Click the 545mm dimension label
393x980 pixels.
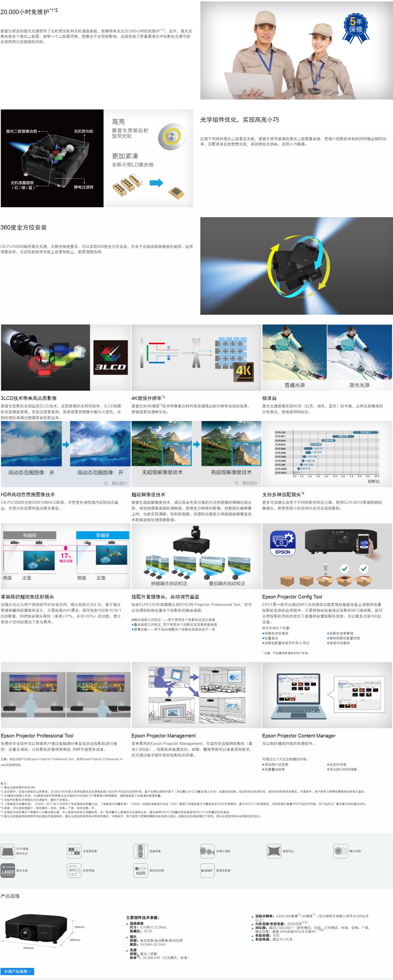tap(29, 948)
